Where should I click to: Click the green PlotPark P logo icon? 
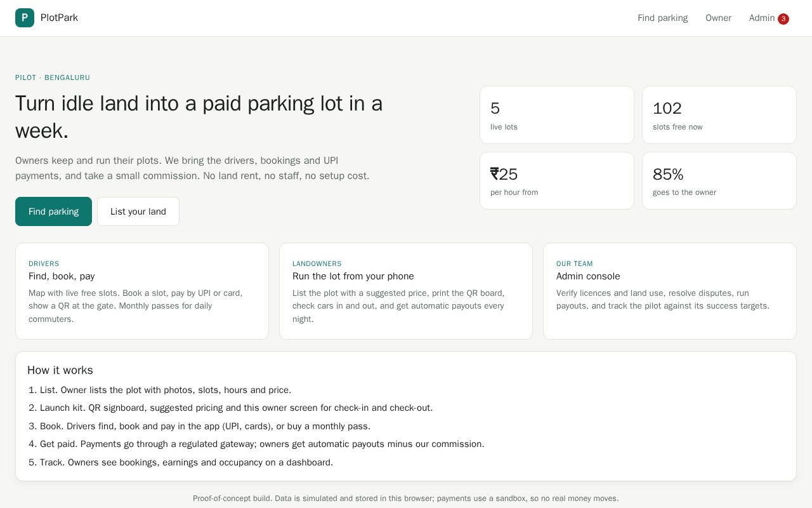(25, 18)
